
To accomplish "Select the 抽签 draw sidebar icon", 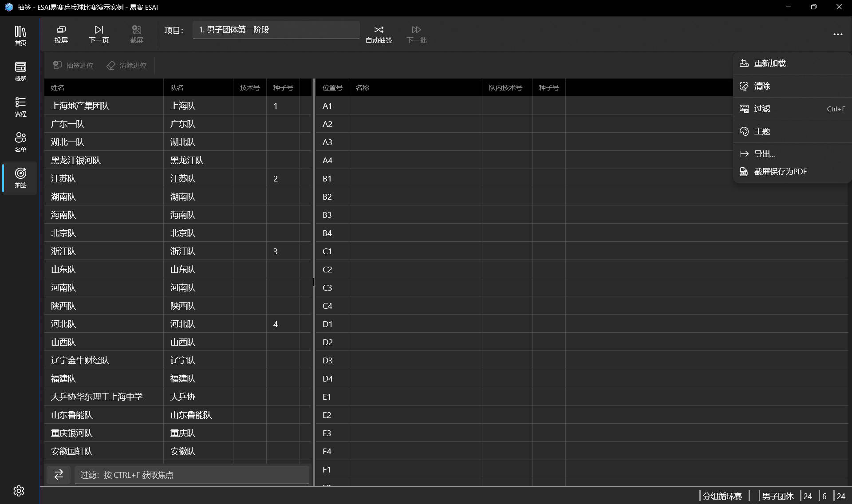I will (x=20, y=177).
